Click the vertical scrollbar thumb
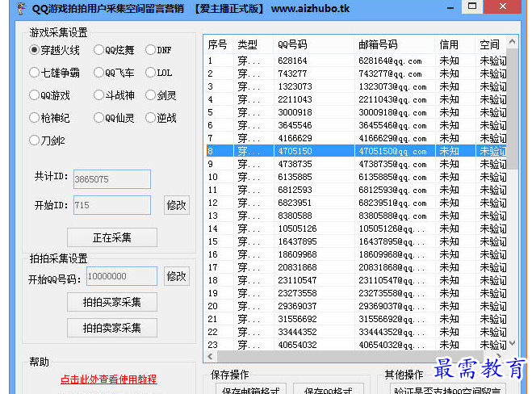 [512, 109]
